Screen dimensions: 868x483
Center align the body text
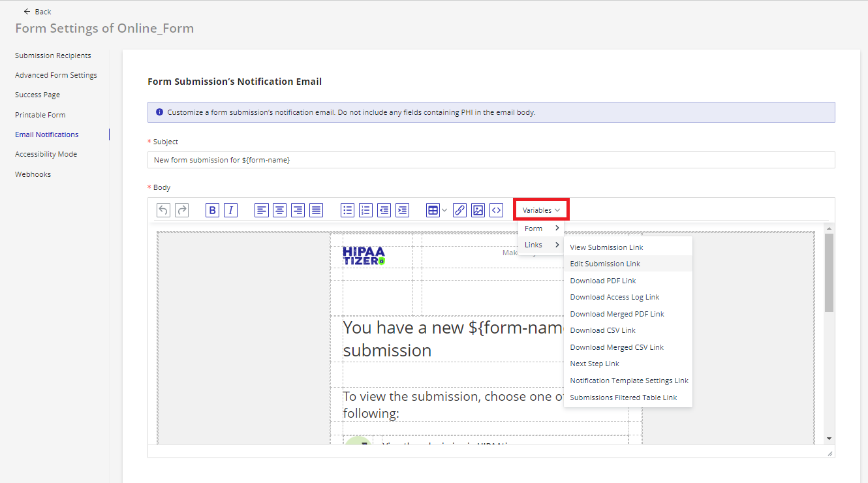279,210
